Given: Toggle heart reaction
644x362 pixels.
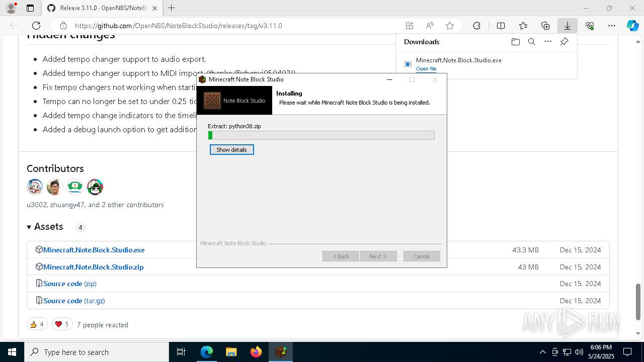Looking at the screenshot, I should 62,324.
